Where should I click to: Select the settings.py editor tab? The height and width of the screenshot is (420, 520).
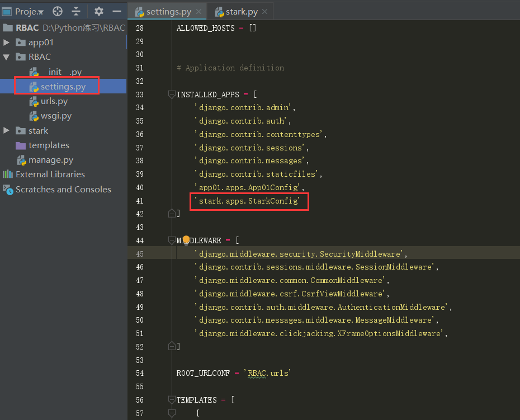[x=168, y=12]
